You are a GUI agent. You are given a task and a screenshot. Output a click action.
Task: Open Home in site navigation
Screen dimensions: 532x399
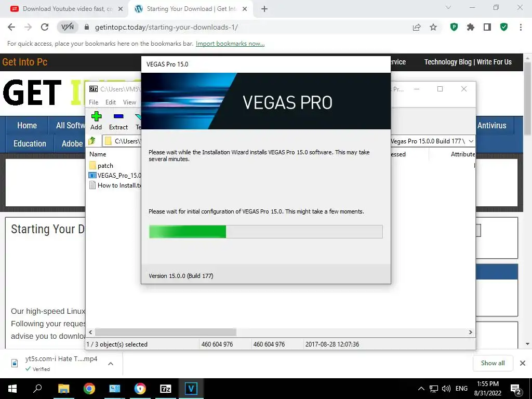pyautogui.click(x=27, y=125)
